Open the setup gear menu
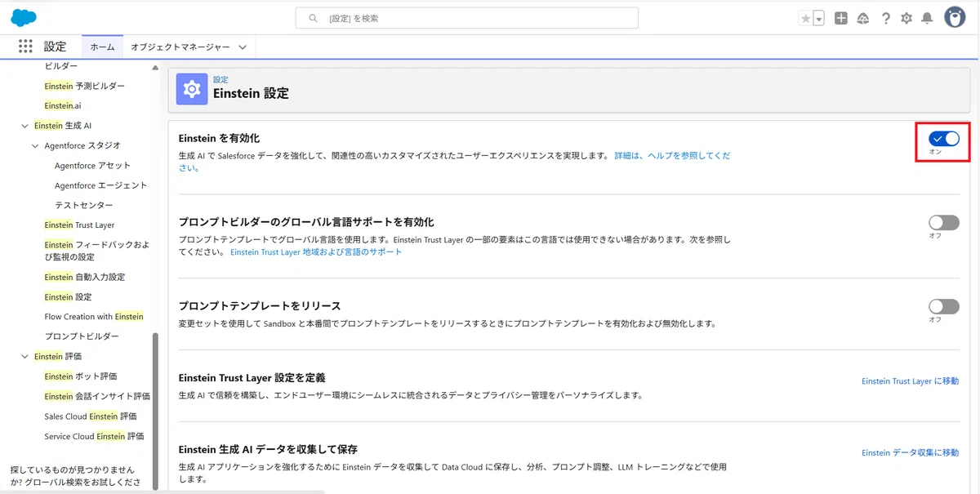Viewport: 980px width, 494px height. 906,18
